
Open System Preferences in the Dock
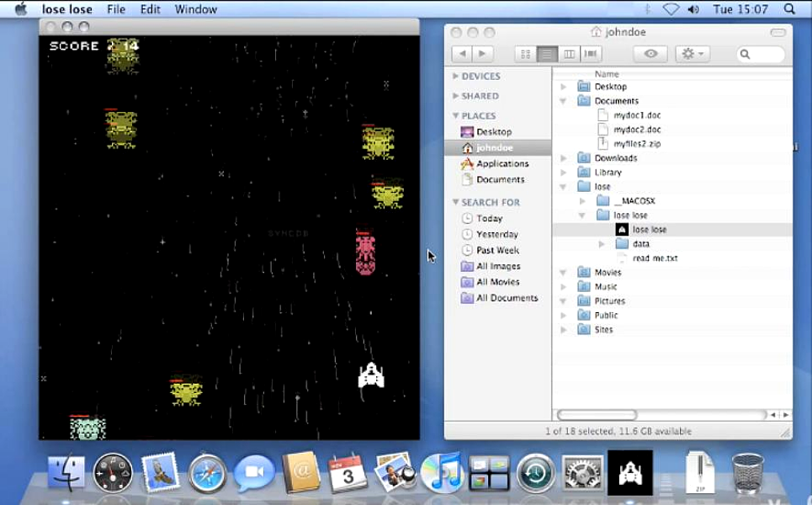point(582,473)
